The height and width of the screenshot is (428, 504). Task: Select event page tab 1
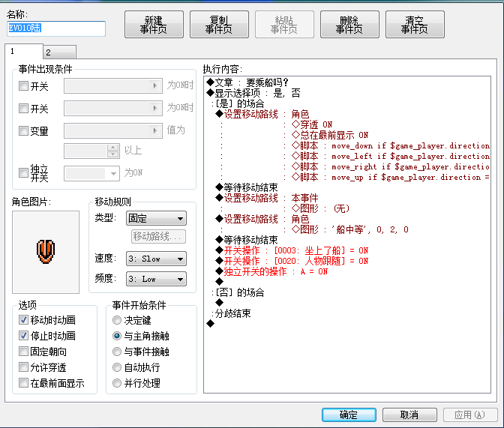coord(24,51)
